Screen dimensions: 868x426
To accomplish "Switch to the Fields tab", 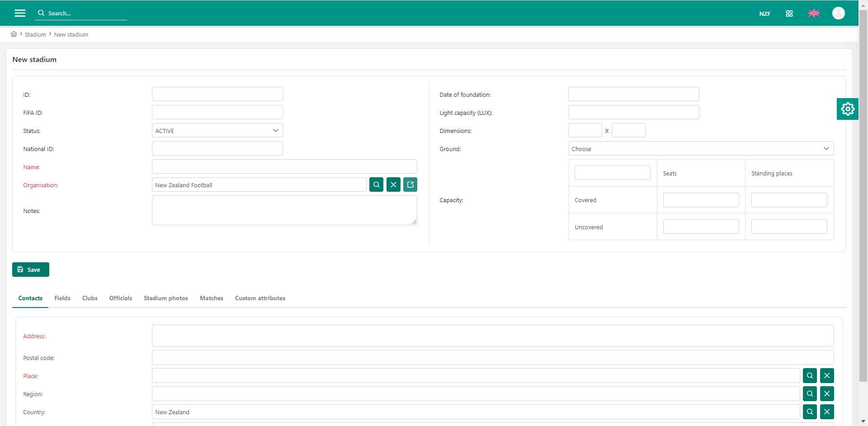I will (62, 298).
